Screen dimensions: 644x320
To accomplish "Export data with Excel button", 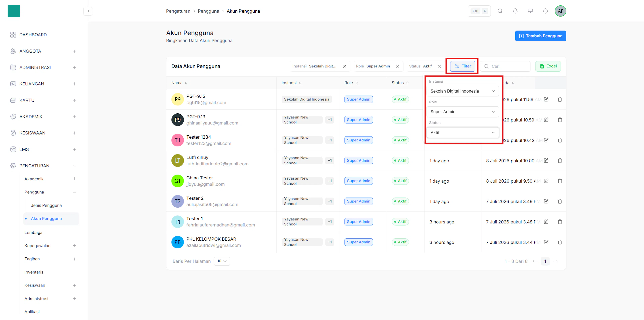I will click(x=548, y=66).
